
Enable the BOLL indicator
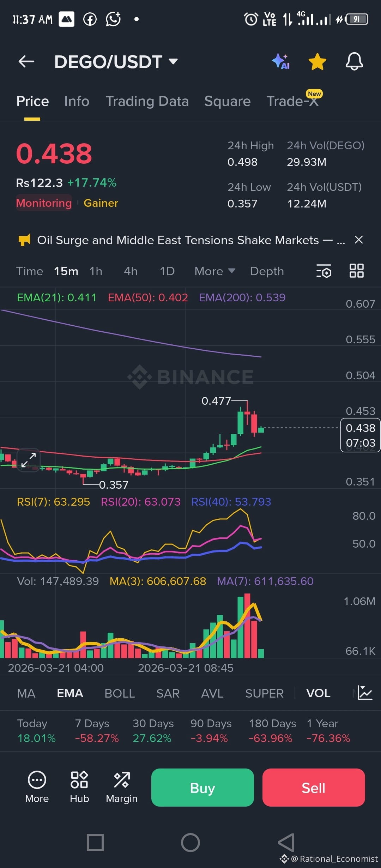[120, 693]
